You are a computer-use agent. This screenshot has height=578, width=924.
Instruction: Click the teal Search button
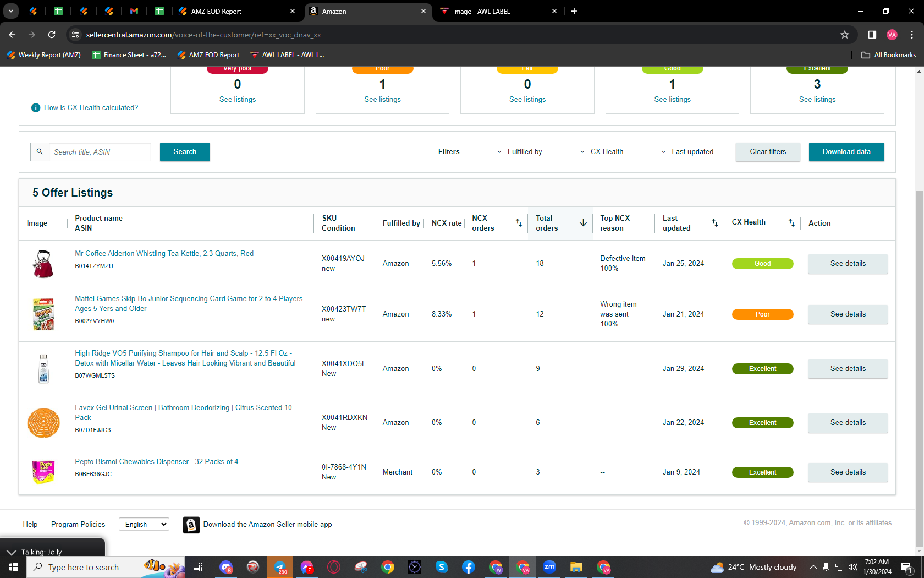pos(185,152)
